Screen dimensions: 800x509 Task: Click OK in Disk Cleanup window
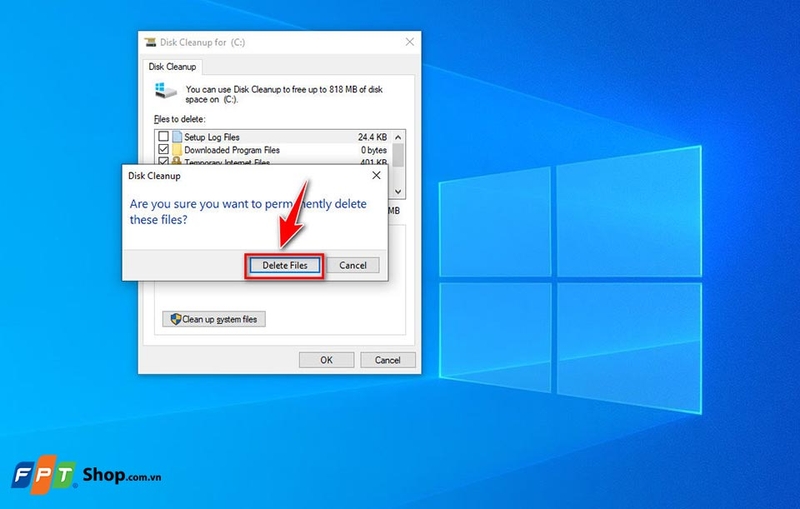pos(327,360)
